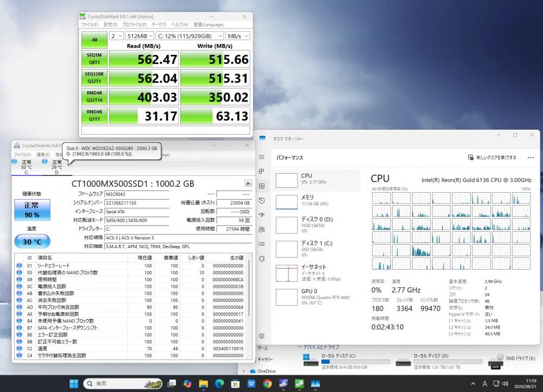This screenshot has width=543, height=392.
Task: Open Task Manager settings gear
Action: pyautogui.click(x=262, y=336)
